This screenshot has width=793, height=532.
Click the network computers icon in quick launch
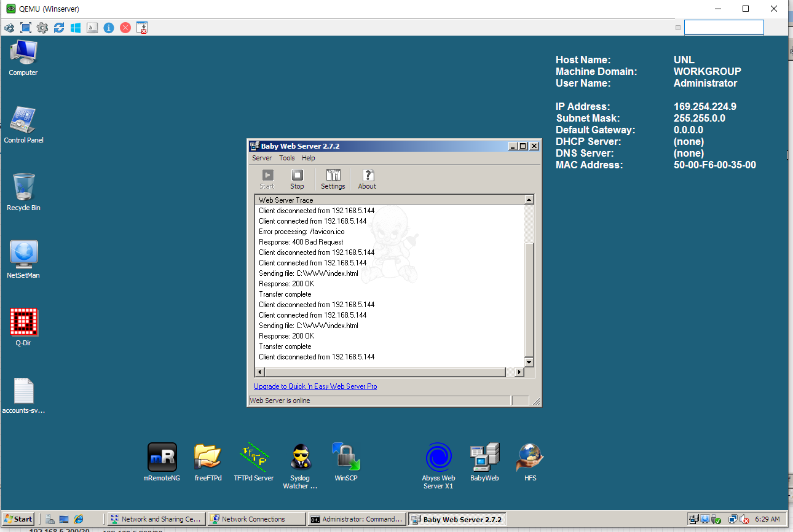50,519
